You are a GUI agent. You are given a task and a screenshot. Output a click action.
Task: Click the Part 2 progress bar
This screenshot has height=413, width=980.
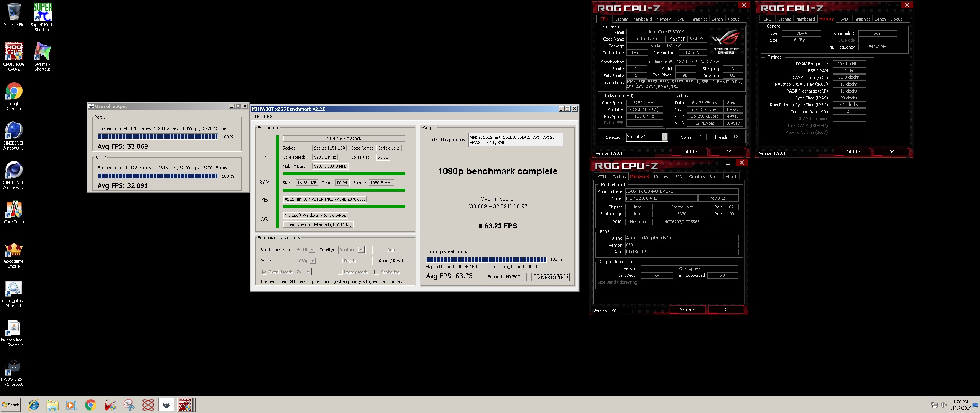pyautogui.click(x=158, y=176)
